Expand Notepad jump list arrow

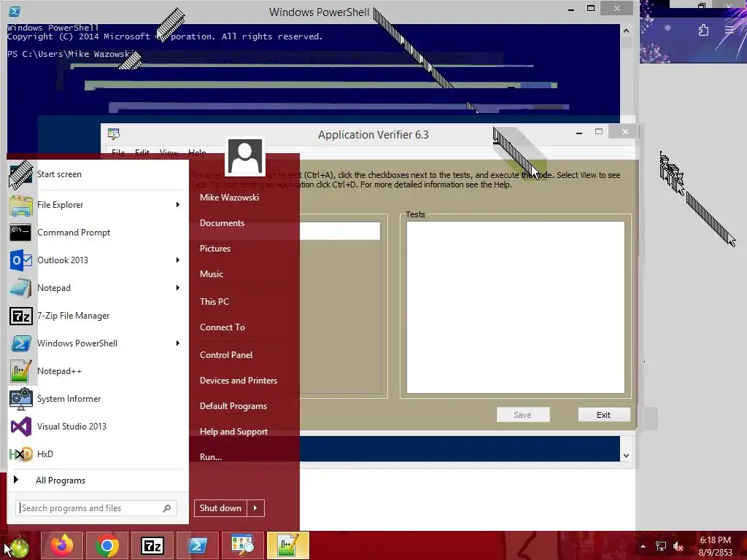178,287
